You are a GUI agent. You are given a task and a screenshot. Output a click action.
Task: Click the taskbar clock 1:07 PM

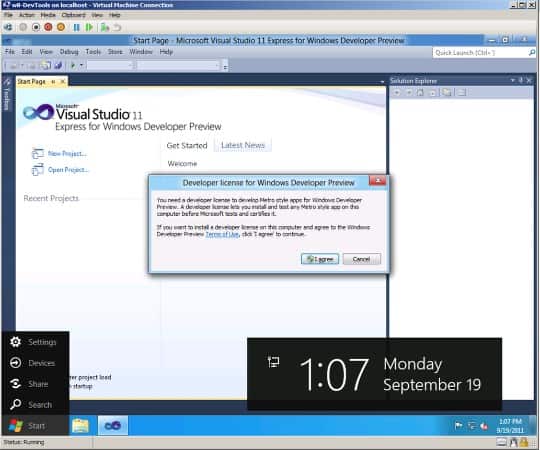pyautogui.click(x=510, y=426)
